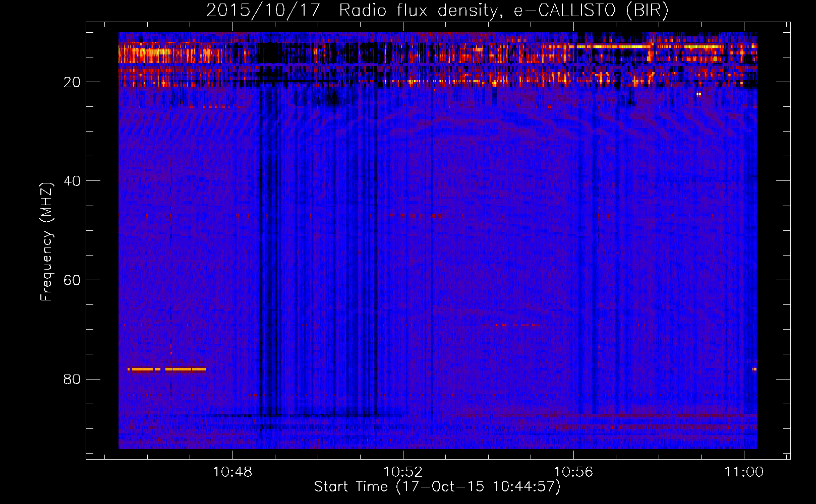816x504 pixels.
Task: Click the '40' frequency tick label
Action: pyautogui.click(x=72, y=181)
